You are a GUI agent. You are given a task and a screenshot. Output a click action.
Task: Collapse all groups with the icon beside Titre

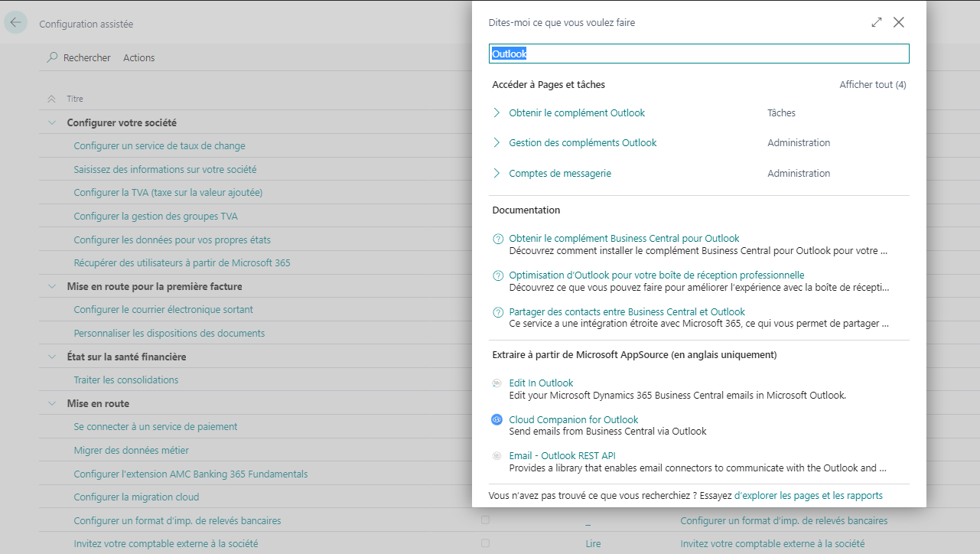(x=51, y=99)
